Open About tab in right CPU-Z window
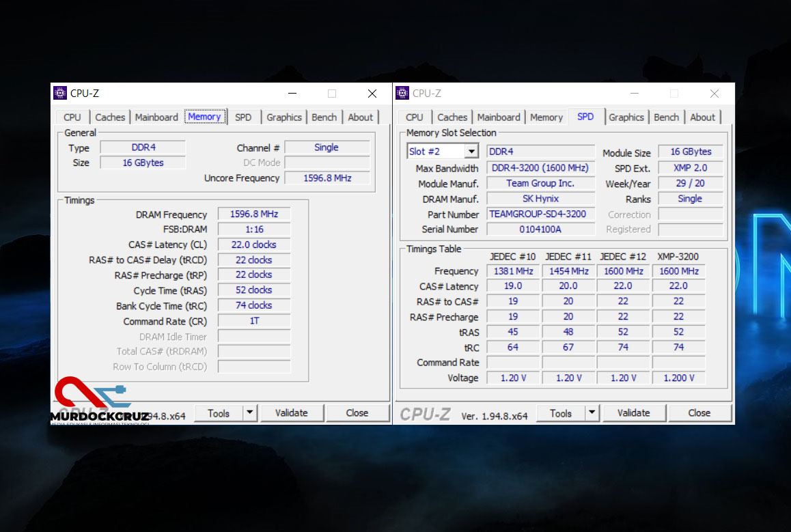Screen dimensions: 791x532 702,117
